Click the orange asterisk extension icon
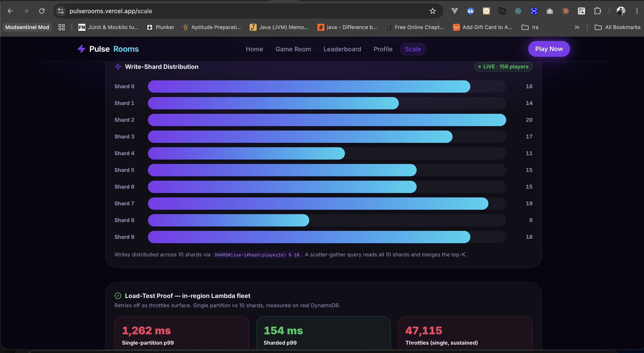Image resolution: width=644 pixels, height=353 pixels. coord(565,11)
